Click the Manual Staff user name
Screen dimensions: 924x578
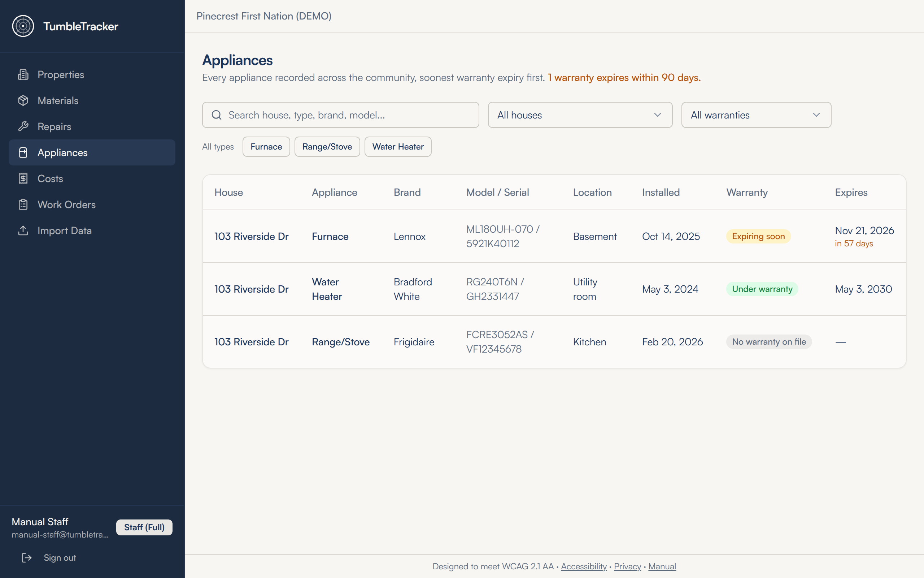pyautogui.click(x=40, y=522)
